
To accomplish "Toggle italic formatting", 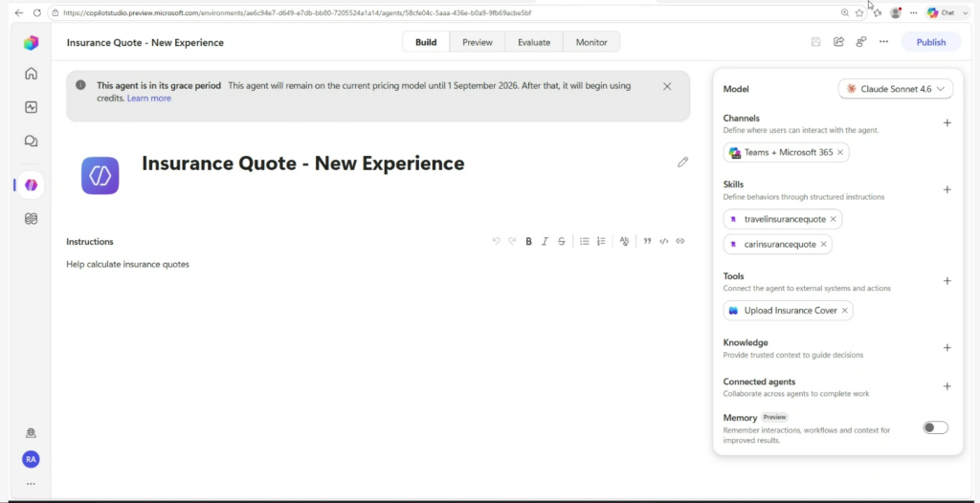I will 545,241.
